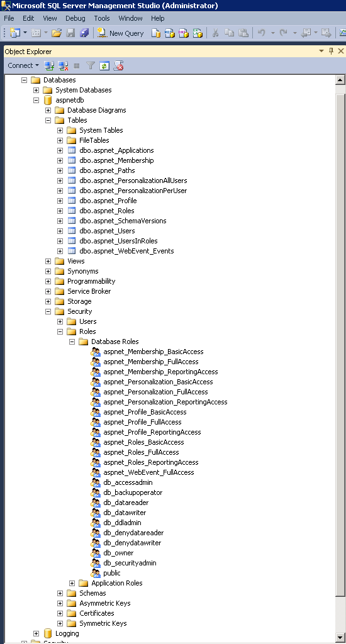Click the scroll down arrow in Object Explorer

[340, 638]
